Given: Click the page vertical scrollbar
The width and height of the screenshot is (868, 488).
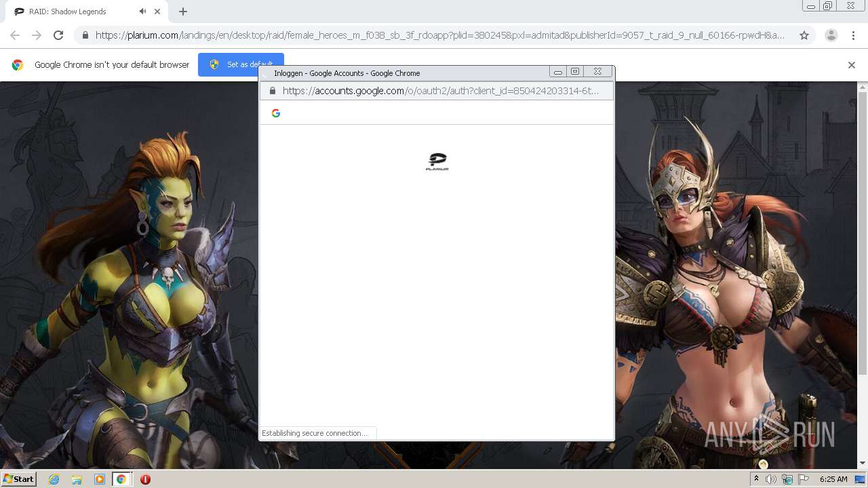Looking at the screenshot, I should tap(863, 234).
